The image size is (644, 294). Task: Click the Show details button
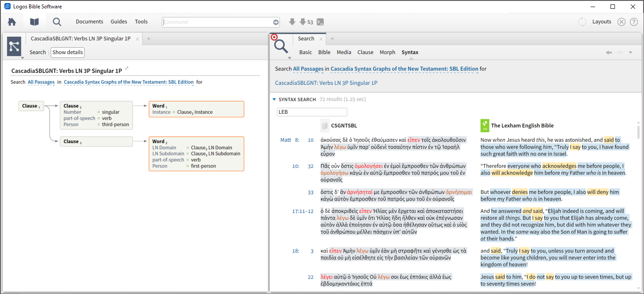(x=67, y=52)
